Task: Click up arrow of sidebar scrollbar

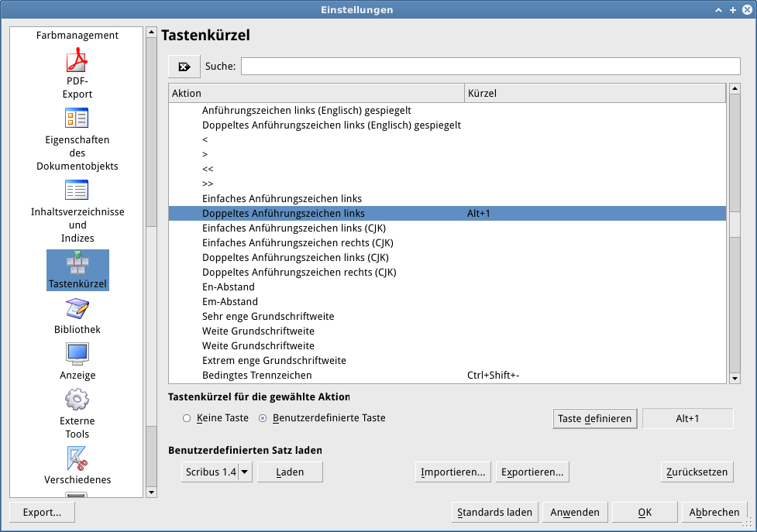Action: (152, 33)
